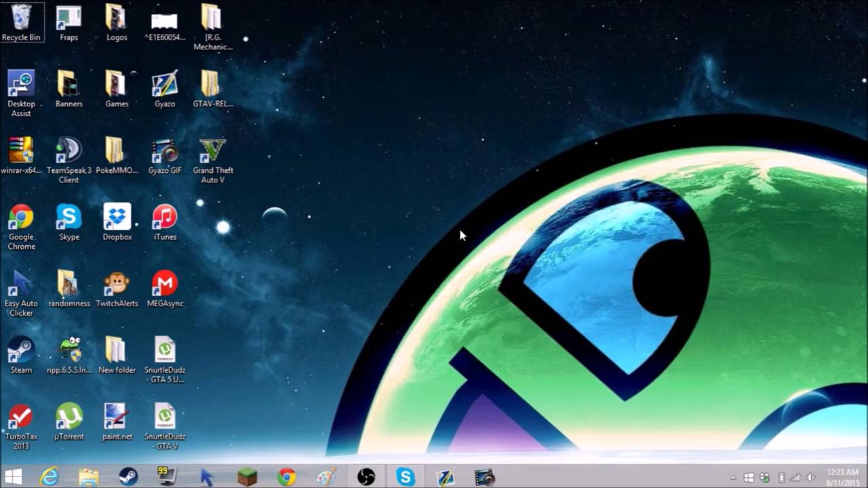Open Steam from the taskbar
Screen dimensions: 868x488
[128, 476]
